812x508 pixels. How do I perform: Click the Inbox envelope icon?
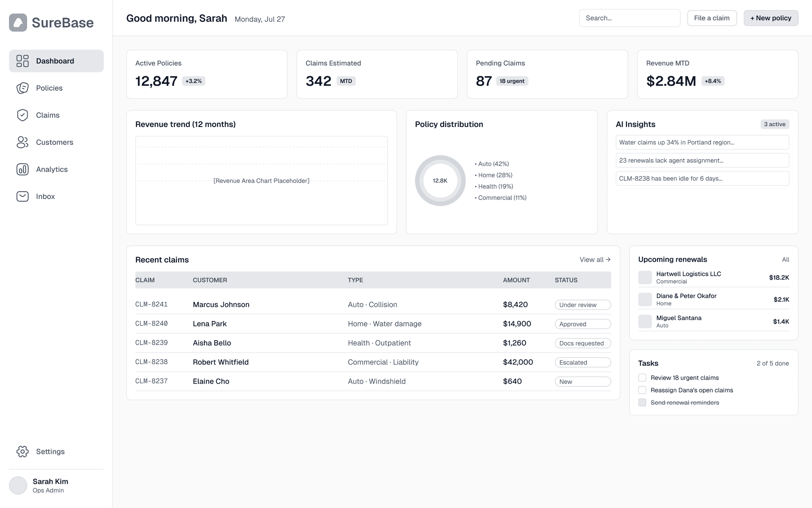pos(23,196)
